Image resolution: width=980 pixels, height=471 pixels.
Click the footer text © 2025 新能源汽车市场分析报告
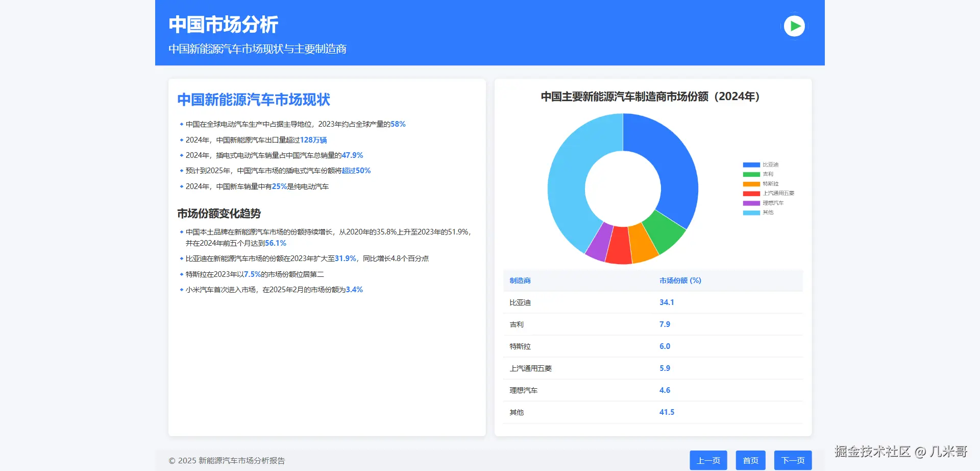tap(227, 461)
